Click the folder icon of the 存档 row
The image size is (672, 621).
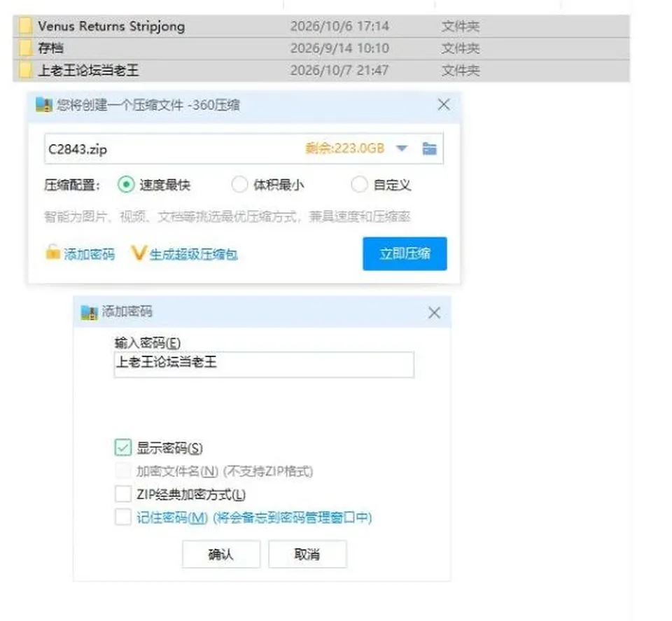[x=25, y=48]
